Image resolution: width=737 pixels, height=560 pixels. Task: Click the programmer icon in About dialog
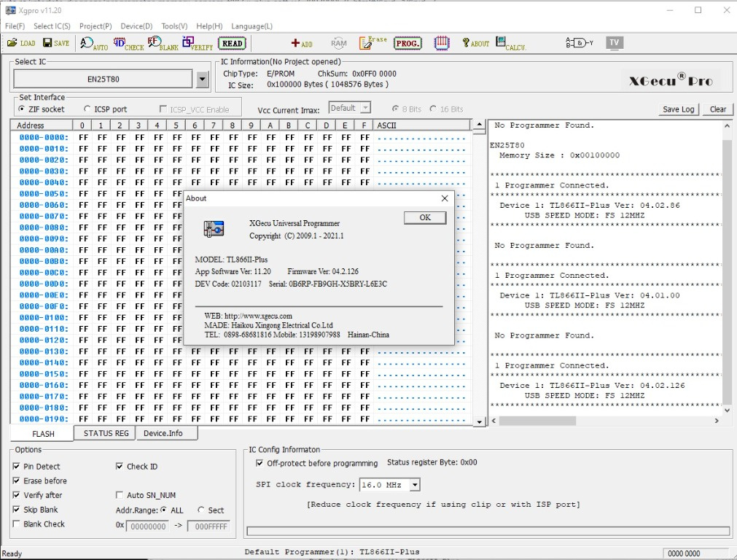[214, 229]
